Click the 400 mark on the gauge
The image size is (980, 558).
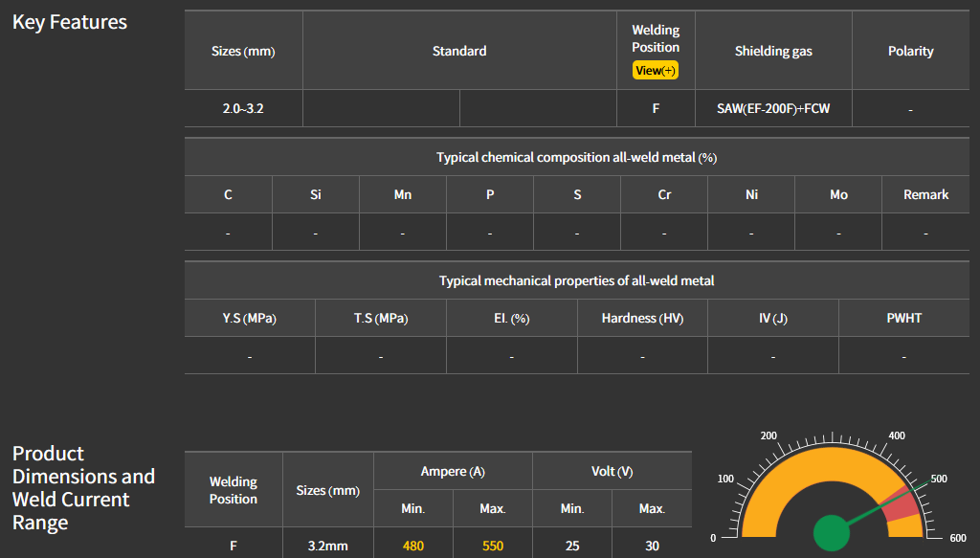coord(897,435)
